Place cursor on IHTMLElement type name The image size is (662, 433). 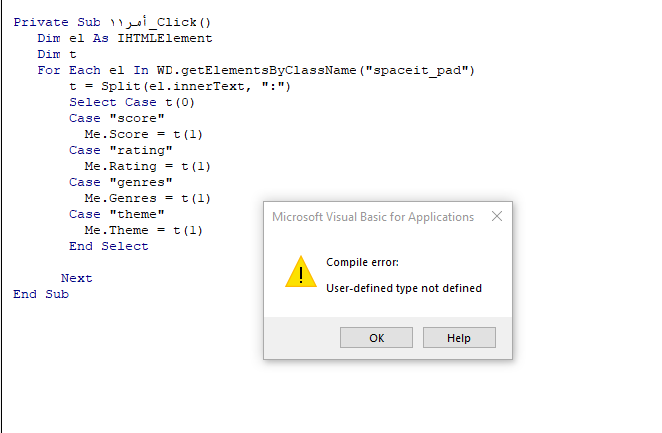165,38
